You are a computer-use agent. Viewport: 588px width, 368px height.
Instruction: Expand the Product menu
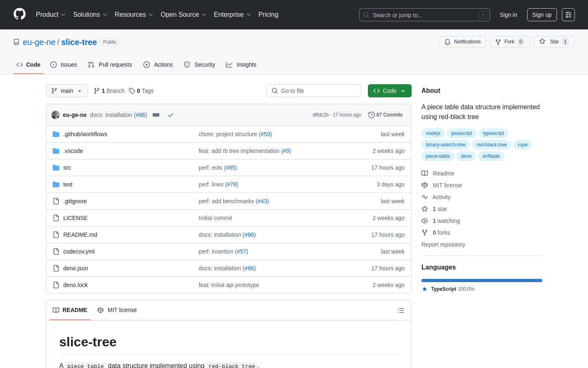pyautogui.click(x=51, y=15)
